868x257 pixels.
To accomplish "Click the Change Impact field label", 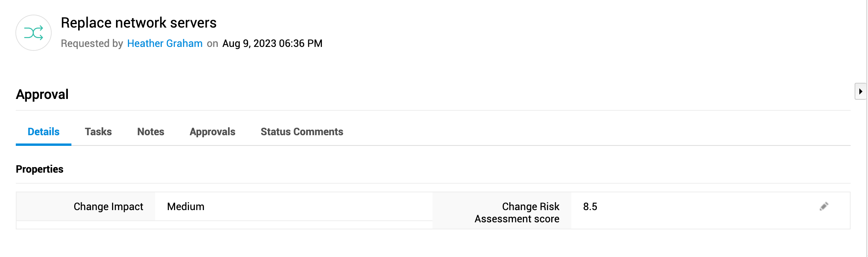I will point(108,207).
